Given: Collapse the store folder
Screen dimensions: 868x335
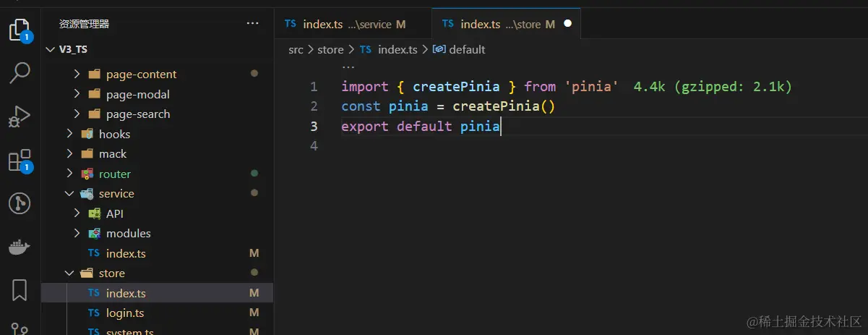Looking at the screenshot, I should tap(69, 273).
